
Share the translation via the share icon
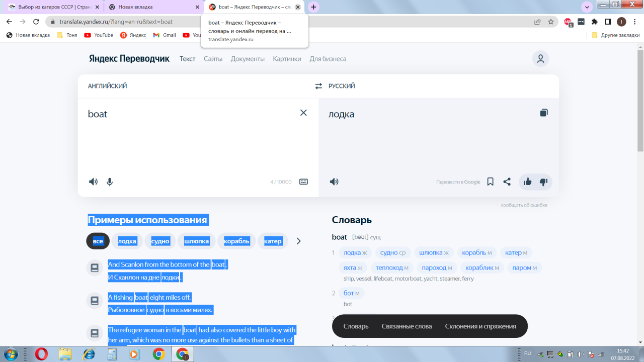[507, 182]
